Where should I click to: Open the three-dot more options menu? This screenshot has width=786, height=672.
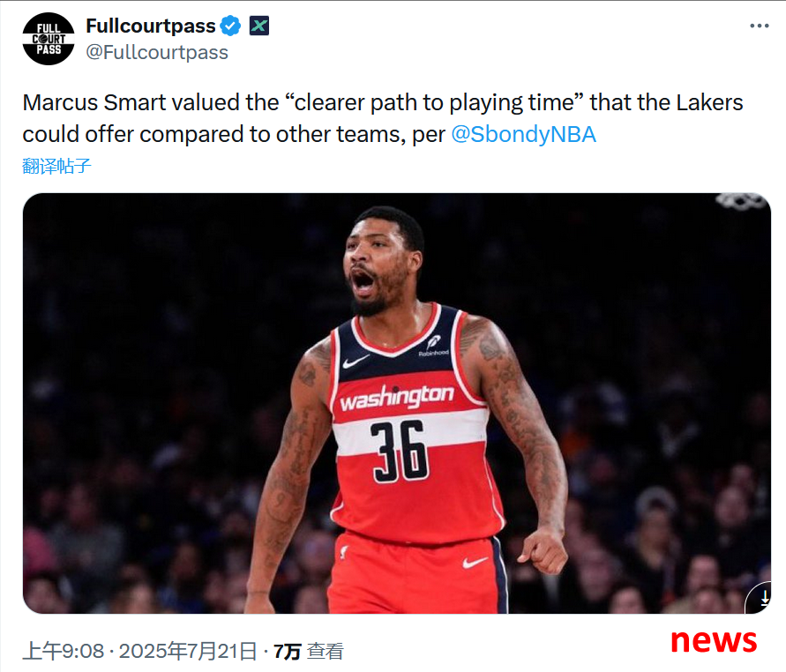click(760, 26)
